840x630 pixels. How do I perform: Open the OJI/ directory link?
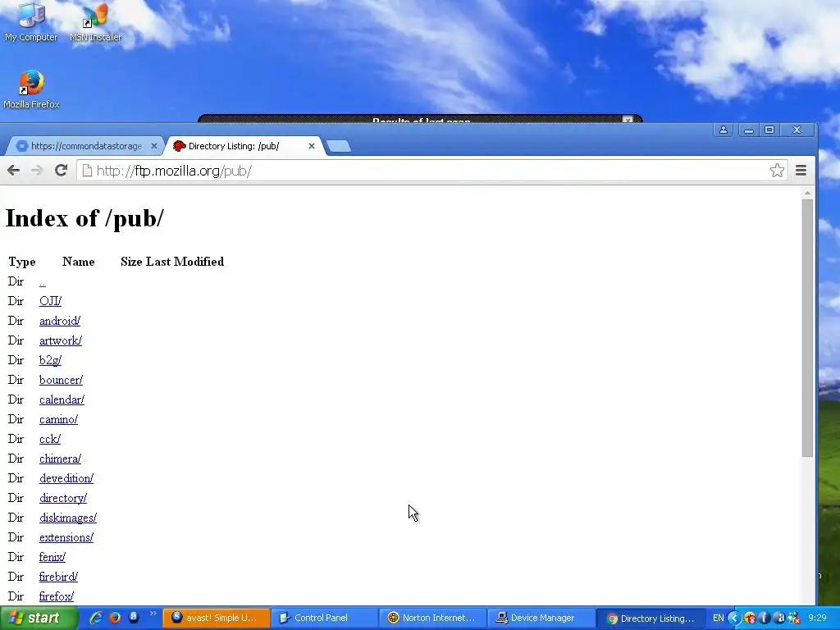pyautogui.click(x=50, y=301)
